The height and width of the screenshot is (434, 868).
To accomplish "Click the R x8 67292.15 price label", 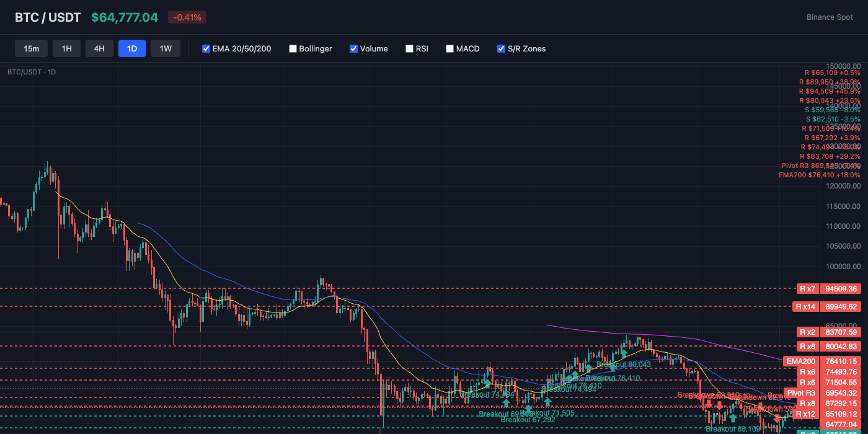I will click(x=828, y=403).
